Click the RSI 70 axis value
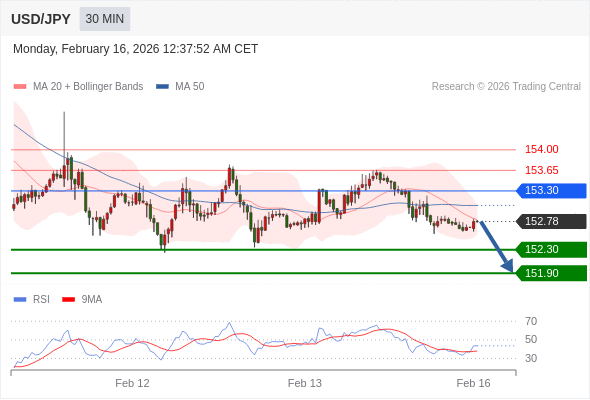This screenshot has height=400, width=590. pos(531,321)
